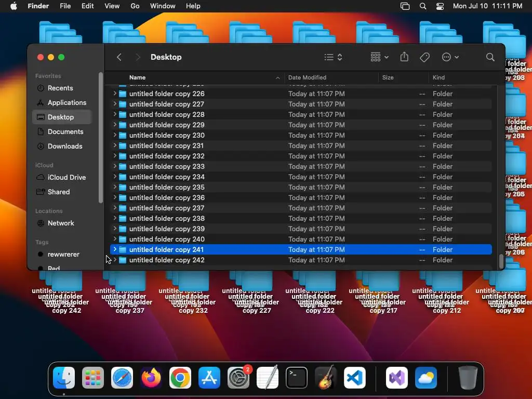532x399 pixels.
Task: Open the Finder menu
Action: (x=38, y=6)
